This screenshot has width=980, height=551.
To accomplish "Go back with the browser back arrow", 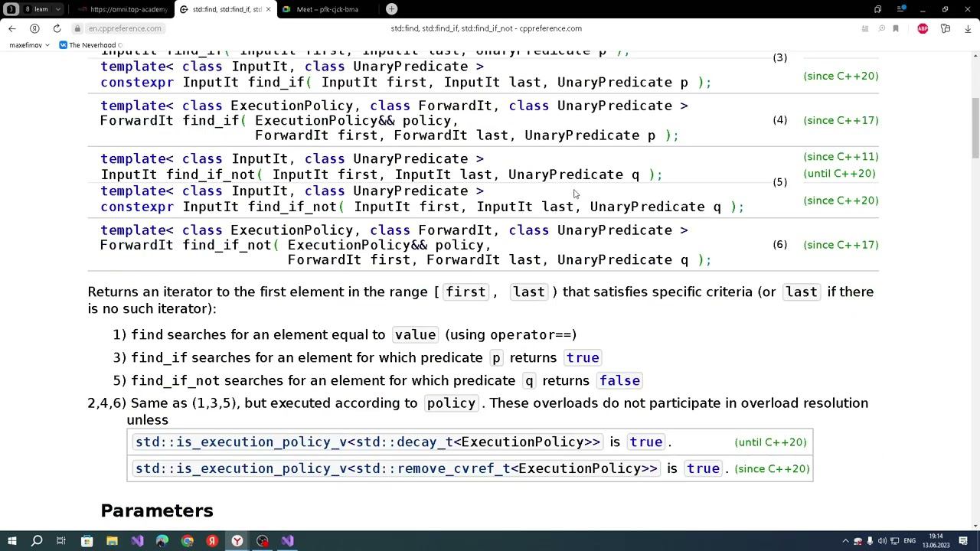I will (12, 28).
